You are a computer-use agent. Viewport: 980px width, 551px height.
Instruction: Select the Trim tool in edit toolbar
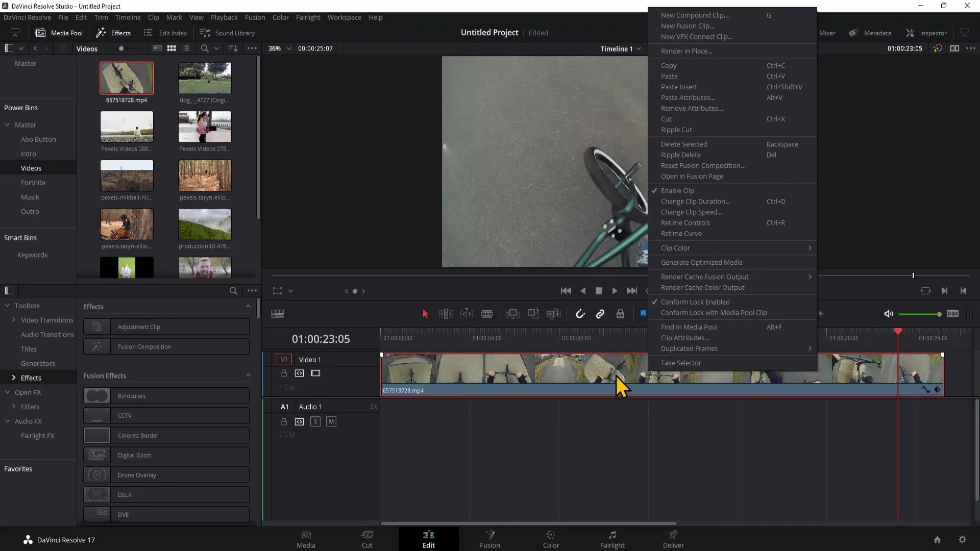tap(446, 314)
